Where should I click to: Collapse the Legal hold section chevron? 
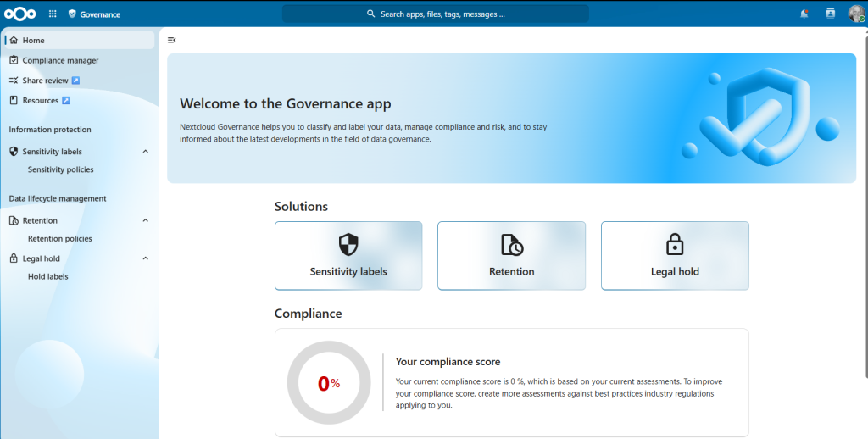click(146, 258)
